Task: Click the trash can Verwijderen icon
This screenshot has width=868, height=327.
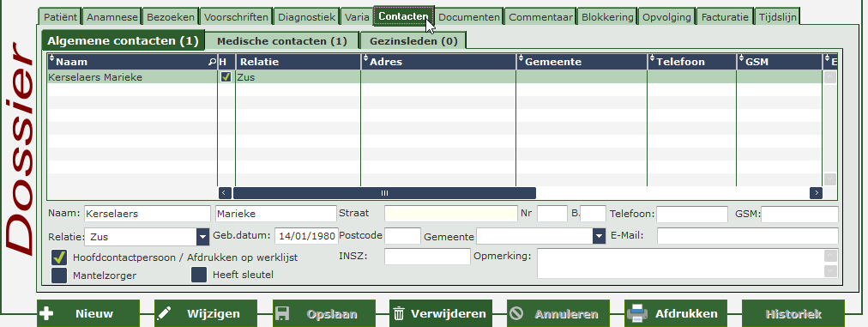Action: 399,314
